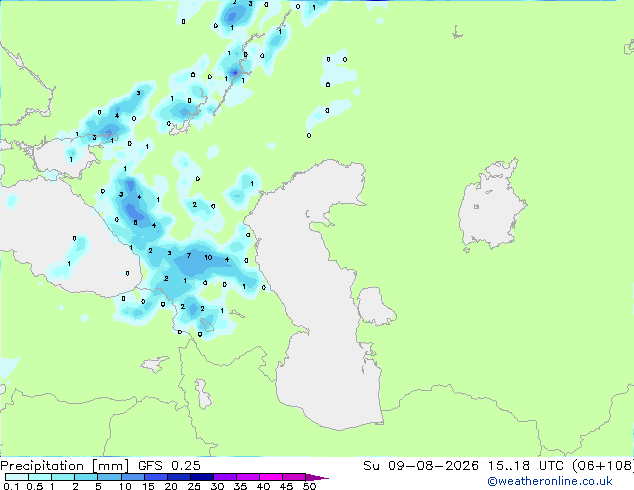Click the '20' legend scale label

(171, 486)
